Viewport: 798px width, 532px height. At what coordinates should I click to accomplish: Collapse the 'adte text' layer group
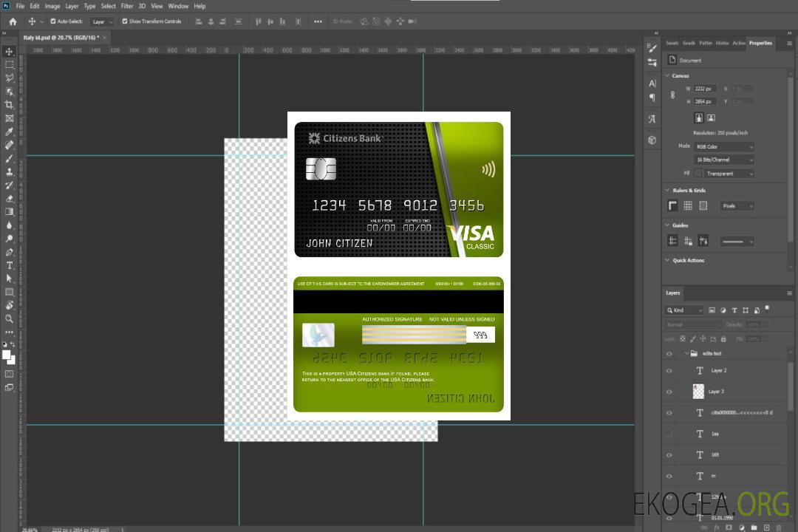686,353
